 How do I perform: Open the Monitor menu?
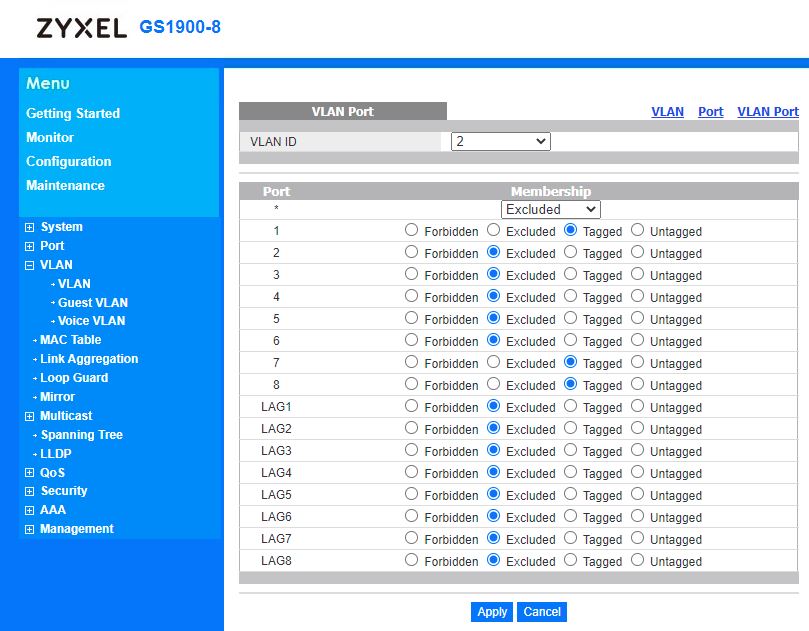tap(50, 137)
